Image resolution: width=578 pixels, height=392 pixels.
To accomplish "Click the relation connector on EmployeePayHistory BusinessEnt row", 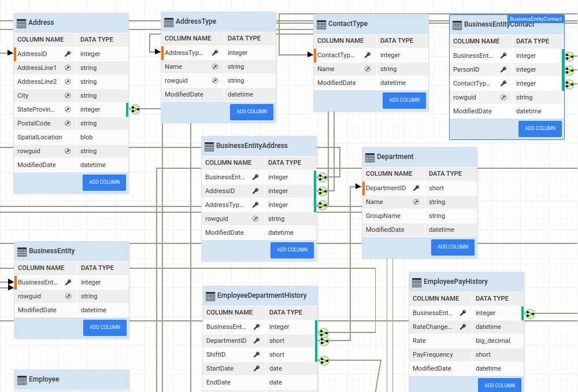I will [529, 313].
